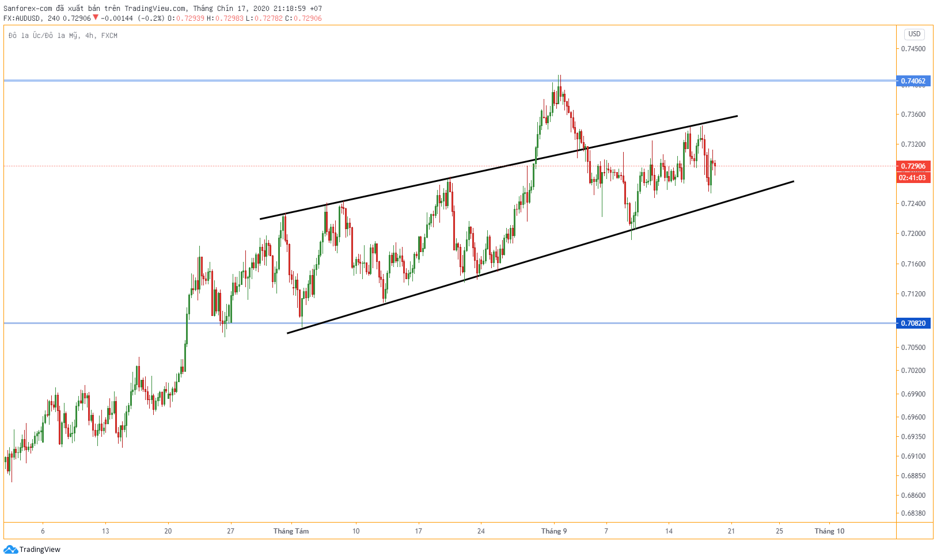
Task: Click the 0.69900 price axis label
Action: coord(913,394)
